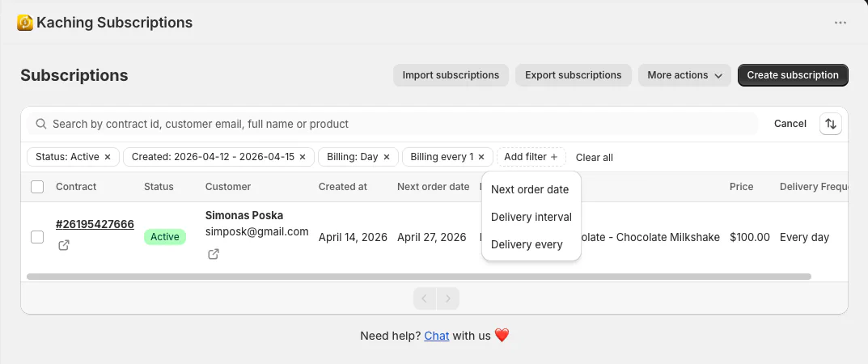868x364 pixels.
Task: Click the April 27, 2026 next order date
Action: coord(432,237)
